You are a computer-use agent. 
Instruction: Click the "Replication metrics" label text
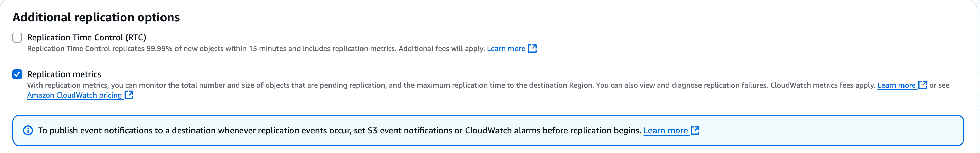(64, 74)
